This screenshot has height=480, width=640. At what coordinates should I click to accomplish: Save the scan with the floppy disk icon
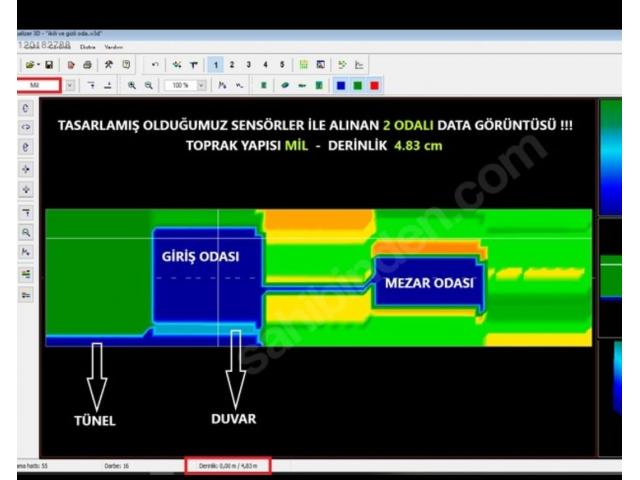point(49,64)
